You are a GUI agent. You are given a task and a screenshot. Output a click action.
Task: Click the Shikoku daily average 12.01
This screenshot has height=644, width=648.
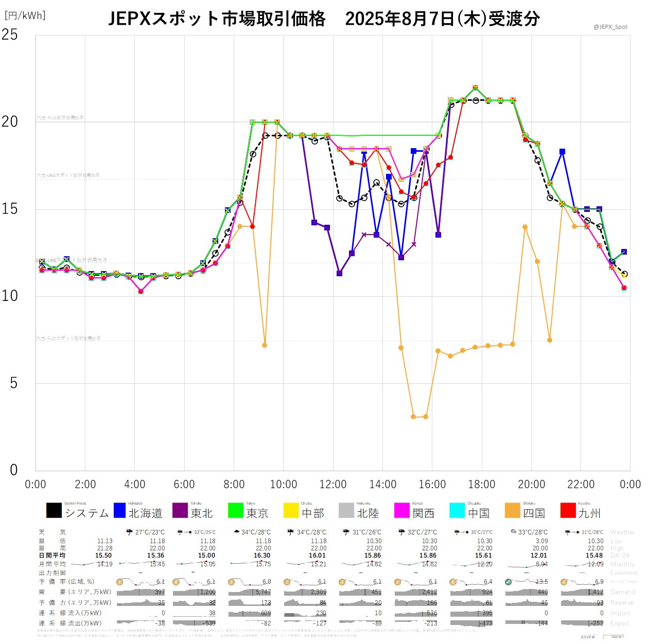tap(539, 556)
